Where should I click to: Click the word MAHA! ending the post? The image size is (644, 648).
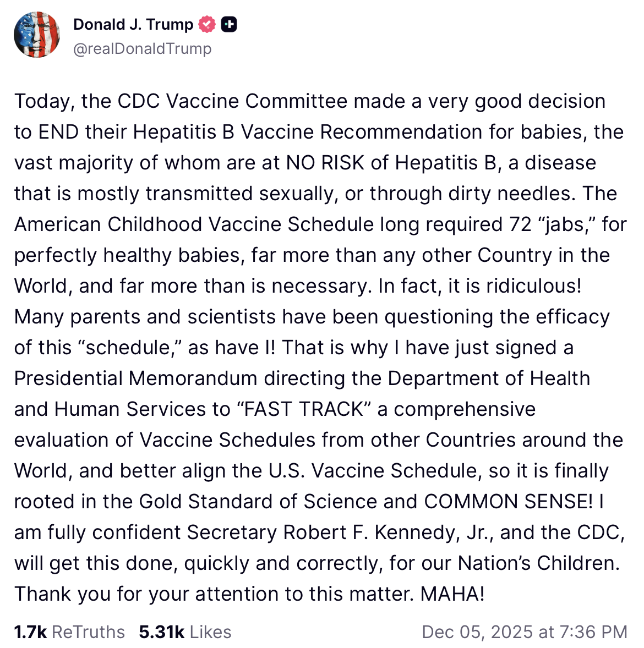(452, 594)
